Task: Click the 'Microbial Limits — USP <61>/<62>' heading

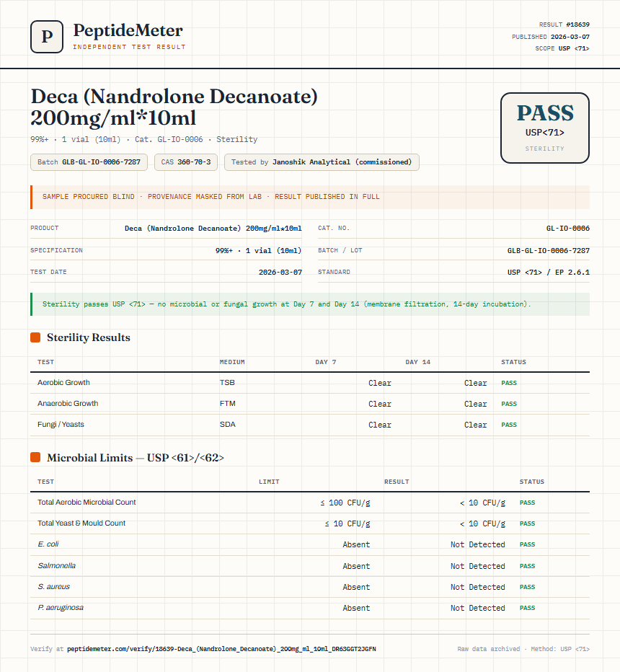Action: point(136,458)
